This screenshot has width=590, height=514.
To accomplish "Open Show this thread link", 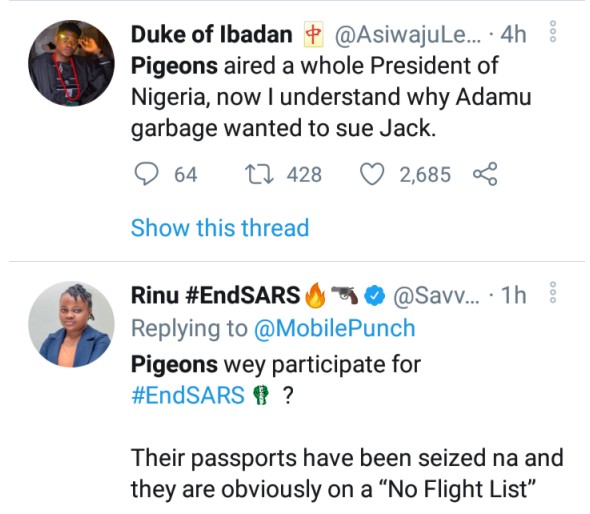I will pyautogui.click(x=220, y=228).
